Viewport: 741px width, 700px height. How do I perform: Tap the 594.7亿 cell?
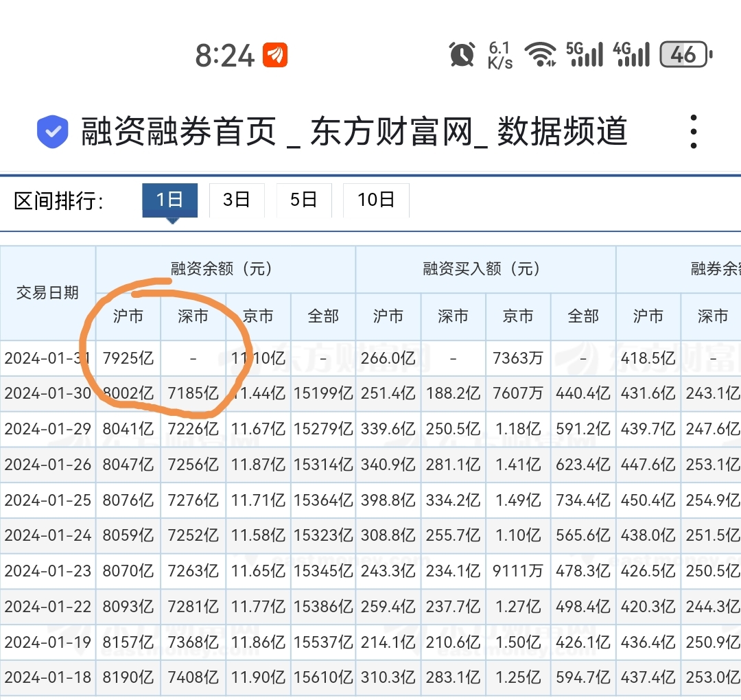583,677
